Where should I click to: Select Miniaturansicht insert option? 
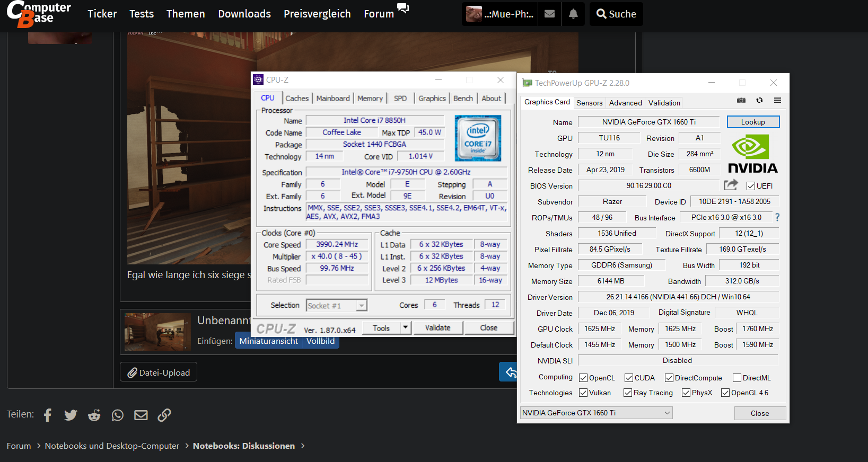pyautogui.click(x=269, y=341)
